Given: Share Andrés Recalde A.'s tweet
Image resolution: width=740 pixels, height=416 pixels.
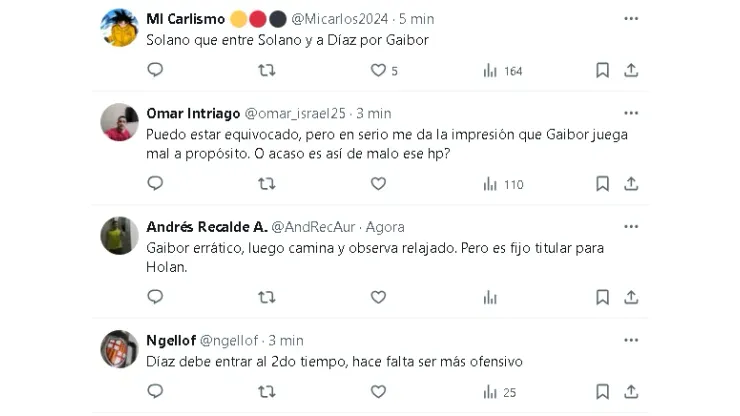Looking at the screenshot, I should pos(631,297).
